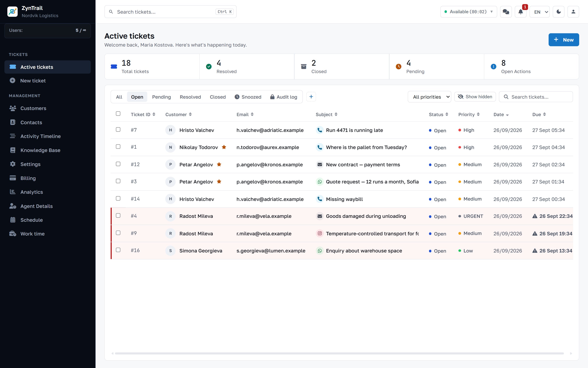Create a ticket with the New button
The image size is (588, 368).
tap(564, 40)
